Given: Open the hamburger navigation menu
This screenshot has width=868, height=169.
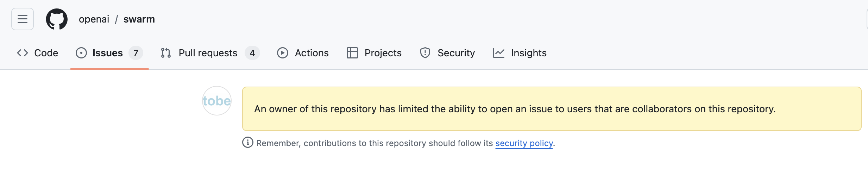Looking at the screenshot, I should [23, 19].
